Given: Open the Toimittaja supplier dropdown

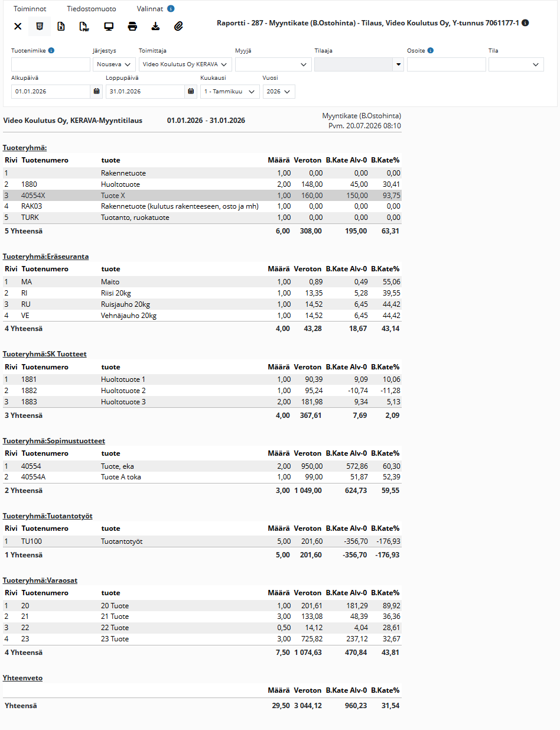Looking at the screenshot, I should pos(185,64).
